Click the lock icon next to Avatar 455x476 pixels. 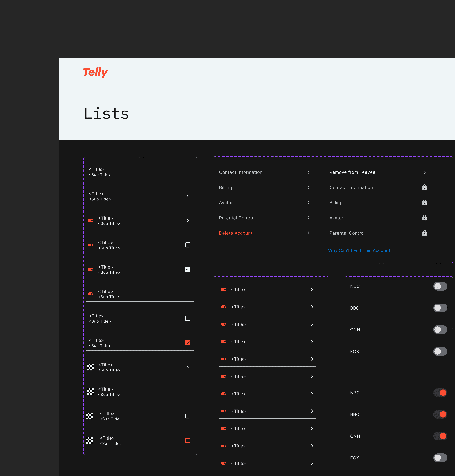click(x=424, y=218)
